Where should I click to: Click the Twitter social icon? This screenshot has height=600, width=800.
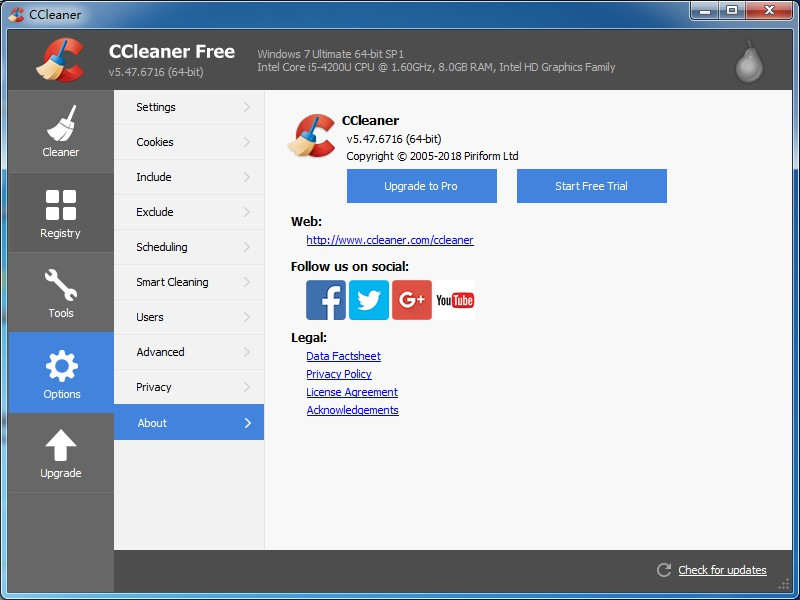[x=369, y=300]
